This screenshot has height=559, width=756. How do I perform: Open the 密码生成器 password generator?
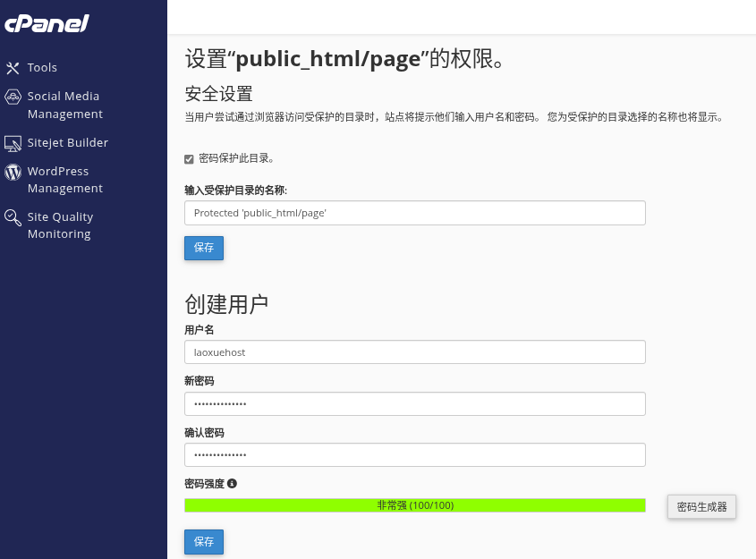point(701,506)
